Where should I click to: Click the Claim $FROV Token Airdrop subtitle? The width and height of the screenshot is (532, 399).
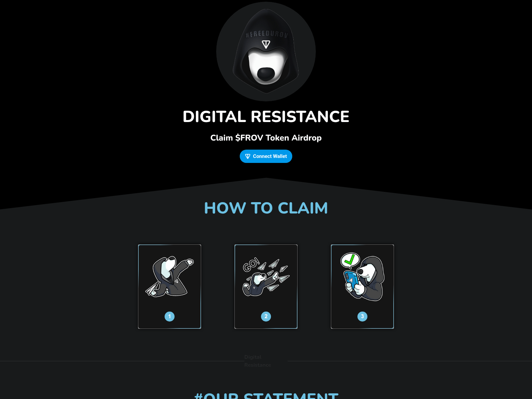pos(266,138)
